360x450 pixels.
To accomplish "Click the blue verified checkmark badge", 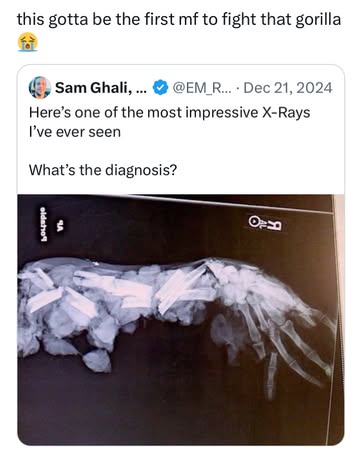I will 160,88.
